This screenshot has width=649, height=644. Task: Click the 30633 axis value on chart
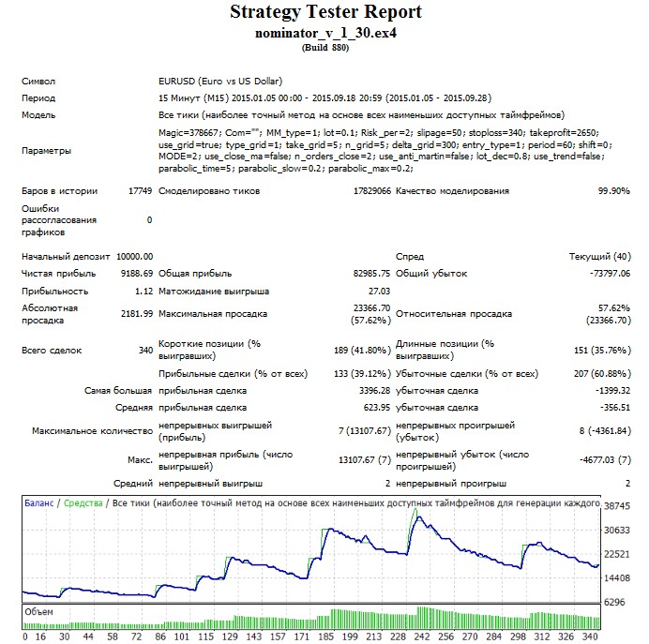[x=617, y=531]
